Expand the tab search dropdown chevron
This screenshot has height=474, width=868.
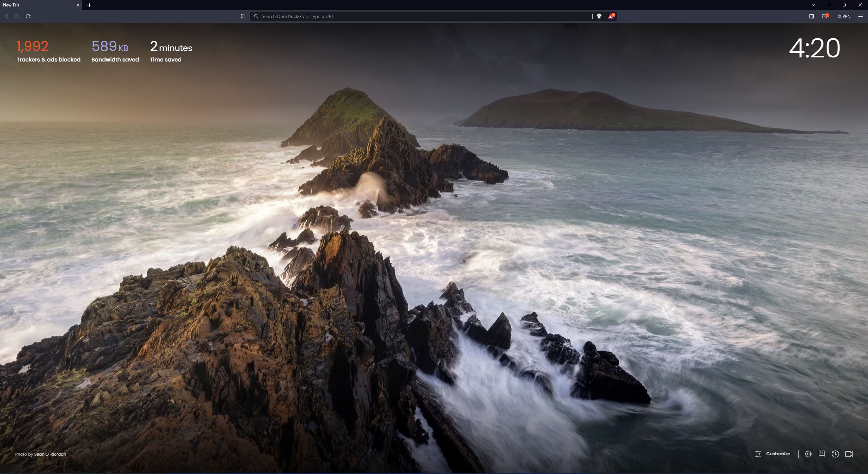pos(813,5)
